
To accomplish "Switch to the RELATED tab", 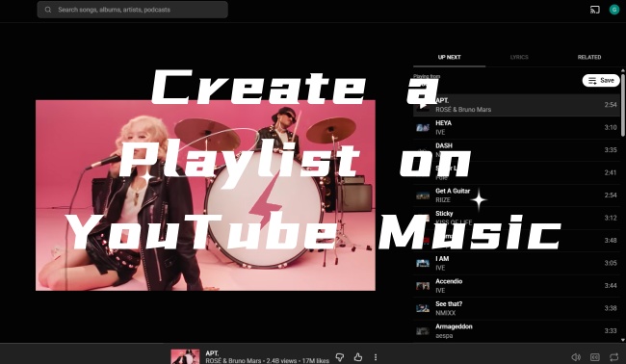I will pos(588,57).
